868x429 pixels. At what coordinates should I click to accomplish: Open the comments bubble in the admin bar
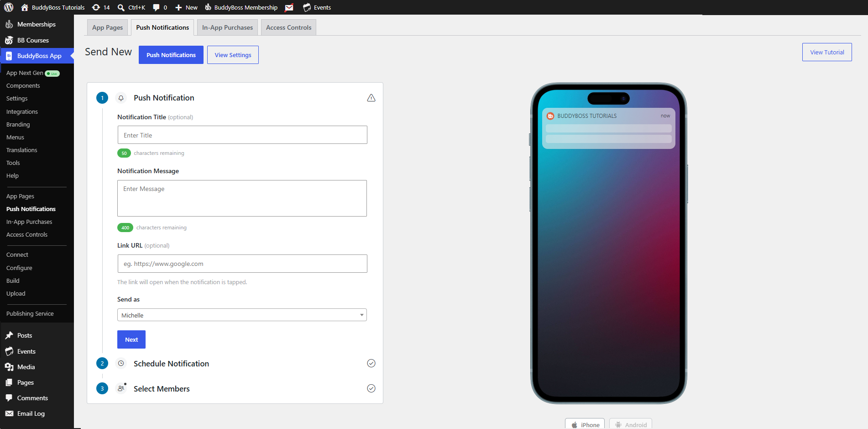tap(160, 7)
